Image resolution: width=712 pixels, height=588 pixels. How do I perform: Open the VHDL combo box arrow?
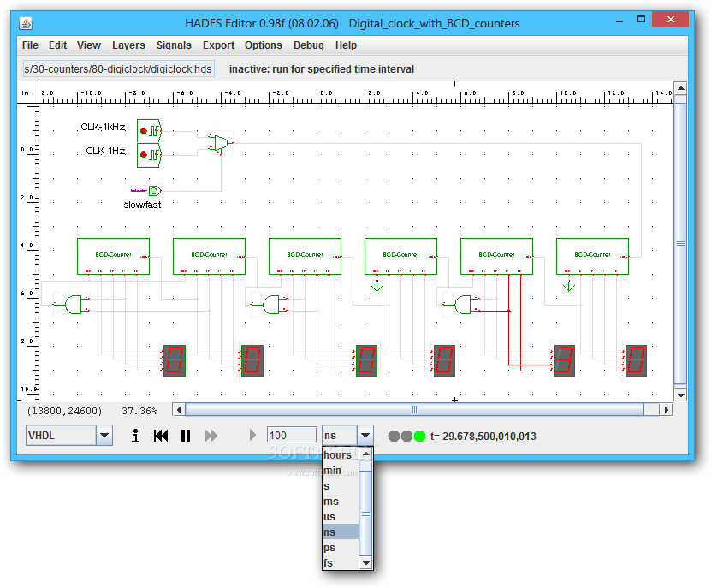tap(104, 436)
